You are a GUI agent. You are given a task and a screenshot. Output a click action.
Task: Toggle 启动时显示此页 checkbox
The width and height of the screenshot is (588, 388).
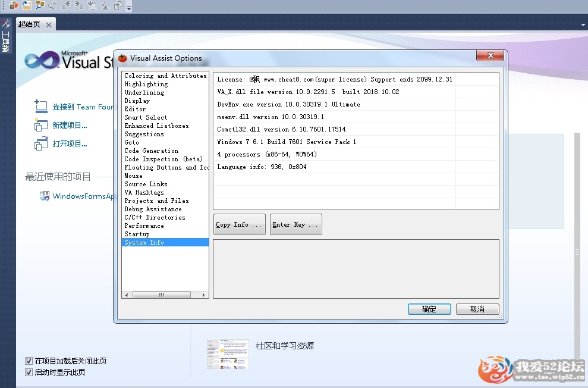click(x=29, y=373)
